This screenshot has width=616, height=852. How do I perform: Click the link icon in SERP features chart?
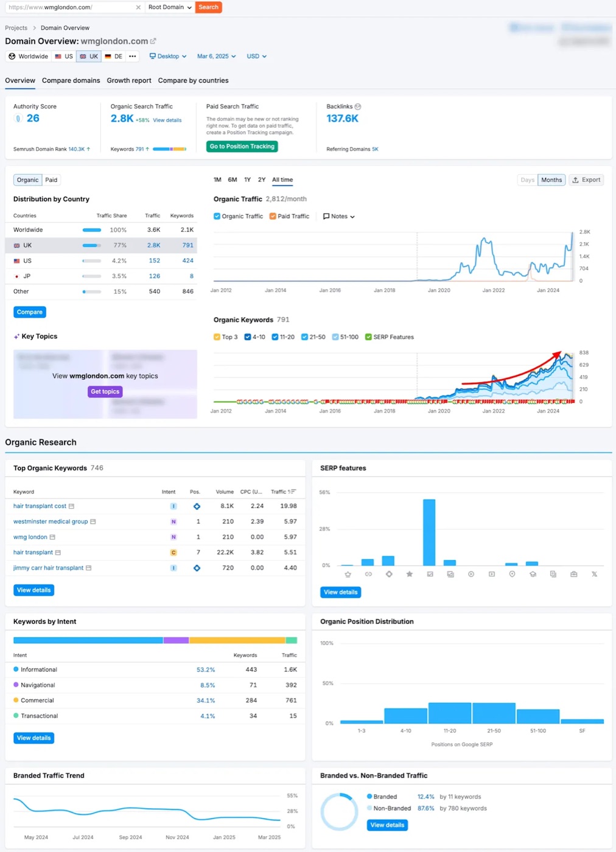(x=368, y=574)
